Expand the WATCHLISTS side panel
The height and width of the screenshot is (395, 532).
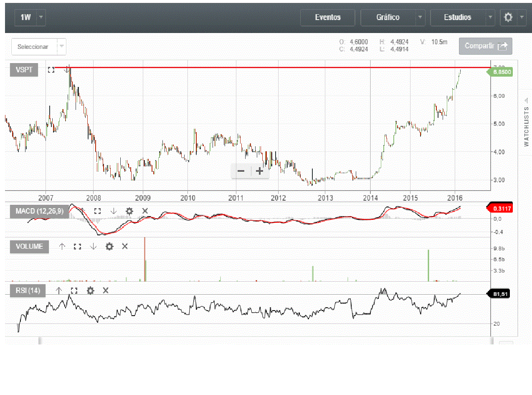526,121
